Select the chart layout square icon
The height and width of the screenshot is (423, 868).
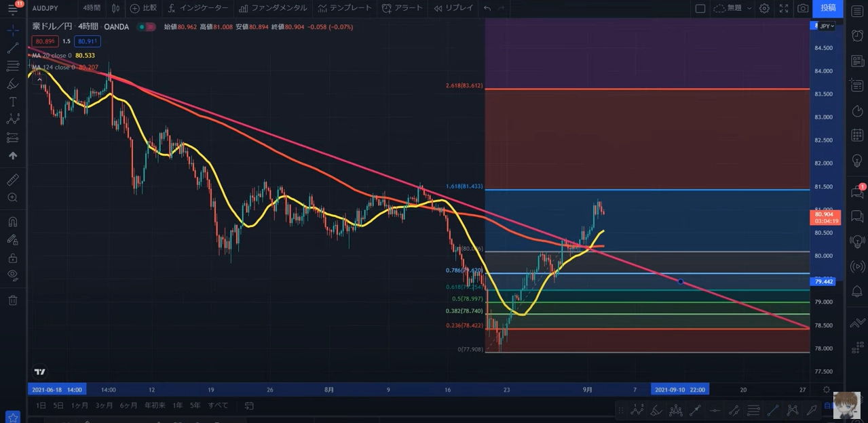(x=700, y=8)
